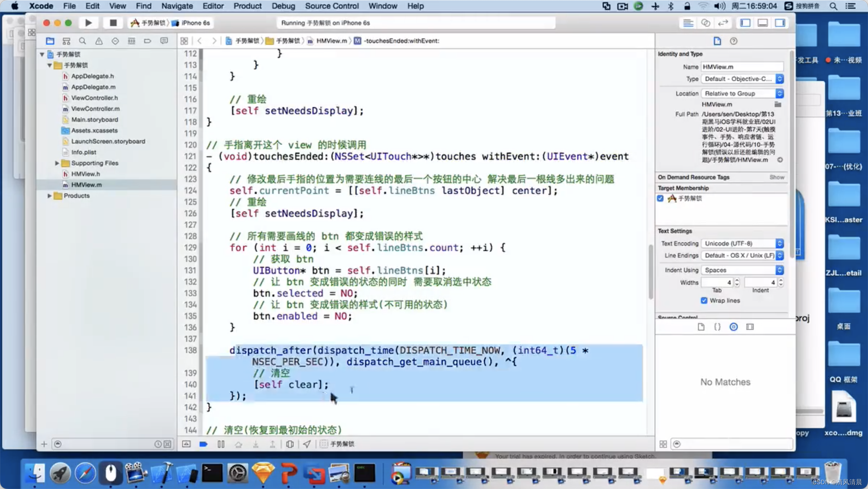
Task: Click the Run (play) button
Action: pos(88,23)
